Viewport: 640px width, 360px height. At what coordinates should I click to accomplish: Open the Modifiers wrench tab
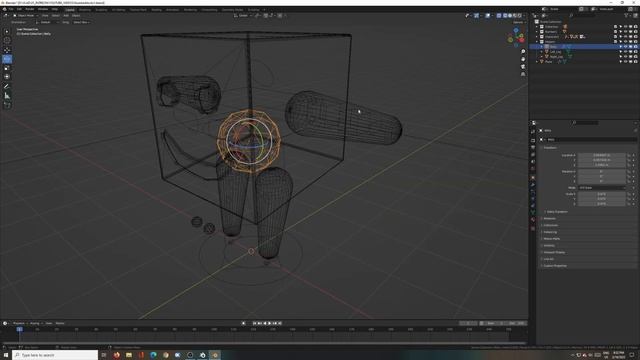[x=533, y=184]
